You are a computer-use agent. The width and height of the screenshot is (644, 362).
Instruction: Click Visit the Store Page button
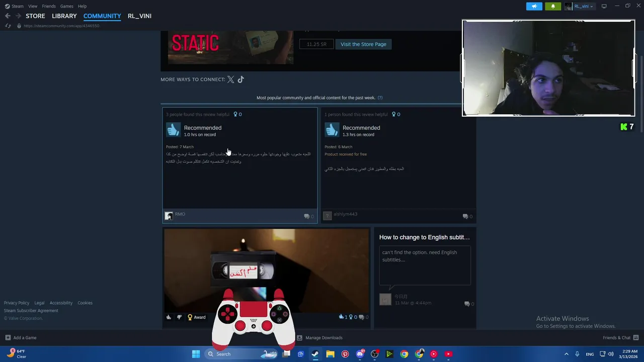[x=363, y=44]
